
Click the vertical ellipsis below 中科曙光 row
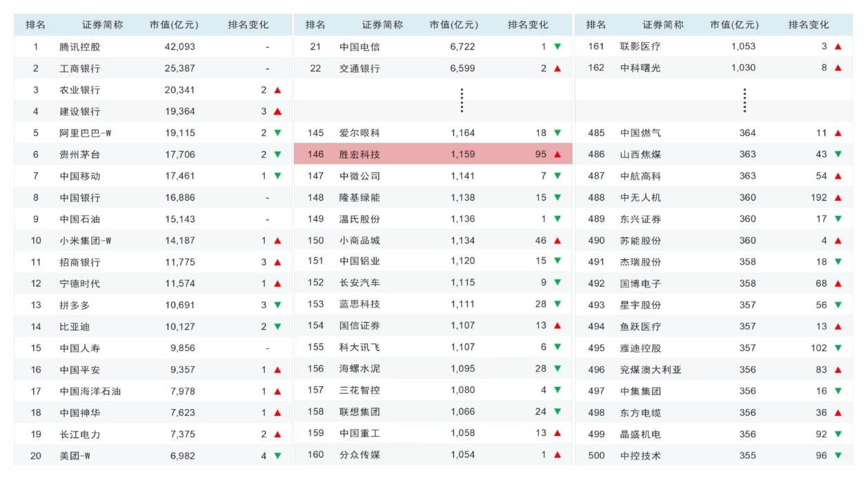(744, 101)
